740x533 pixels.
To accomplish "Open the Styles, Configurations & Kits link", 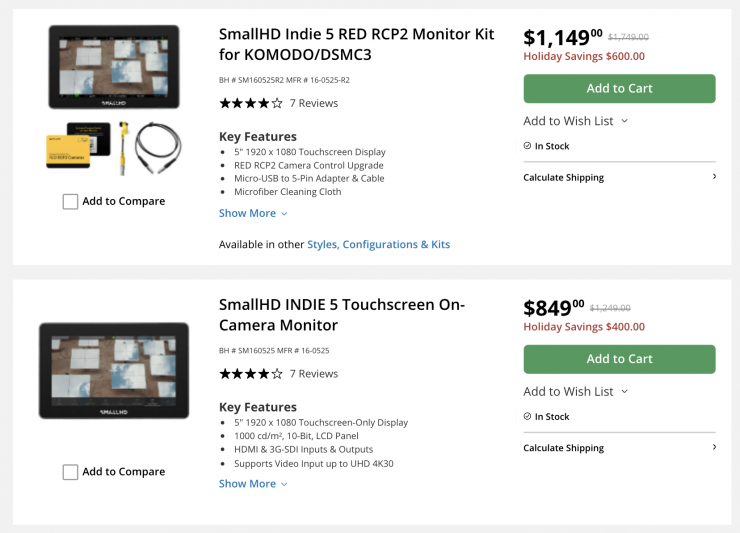I will tap(378, 245).
